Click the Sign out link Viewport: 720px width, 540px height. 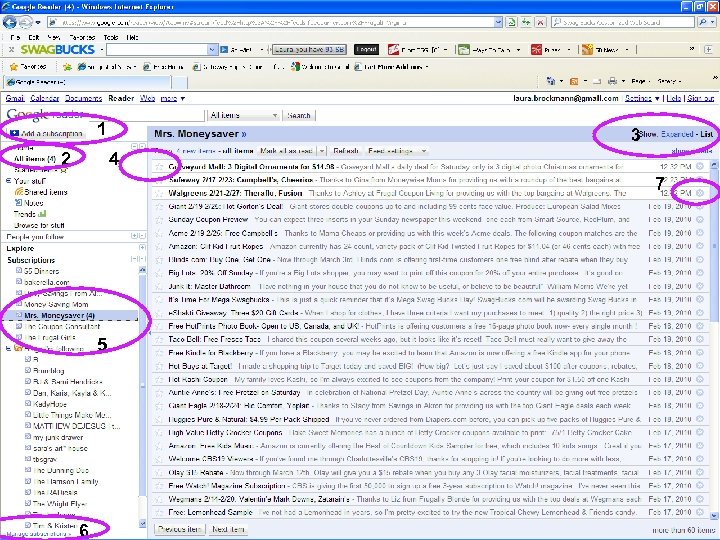700,98
